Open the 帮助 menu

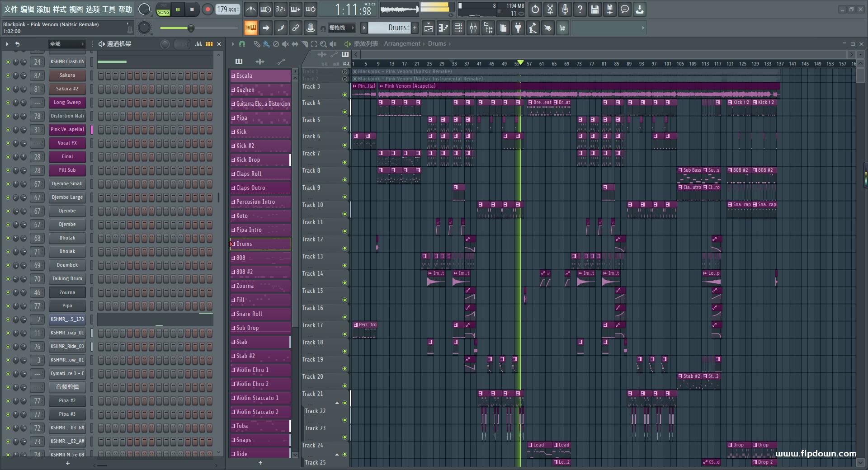coord(125,9)
